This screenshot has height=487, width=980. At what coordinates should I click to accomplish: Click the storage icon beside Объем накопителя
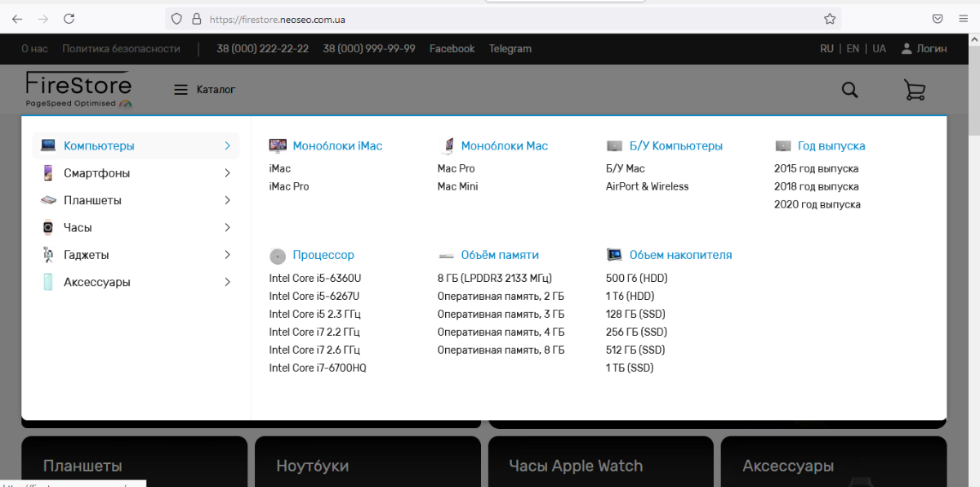615,255
